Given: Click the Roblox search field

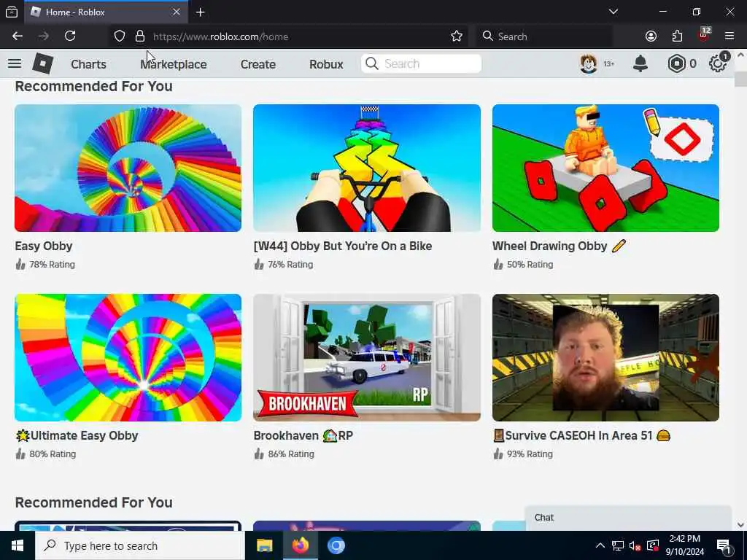Looking at the screenshot, I should (x=421, y=64).
